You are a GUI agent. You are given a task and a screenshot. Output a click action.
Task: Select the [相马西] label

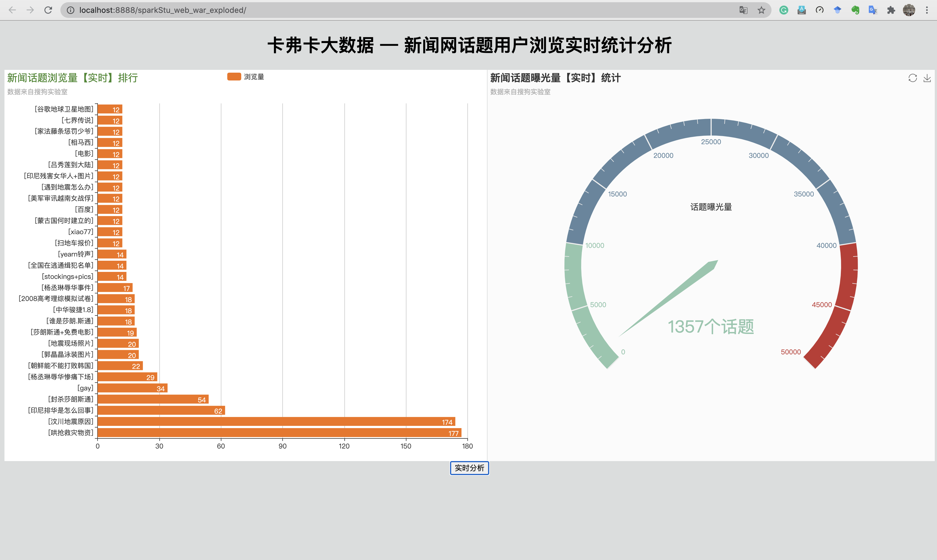(x=81, y=142)
